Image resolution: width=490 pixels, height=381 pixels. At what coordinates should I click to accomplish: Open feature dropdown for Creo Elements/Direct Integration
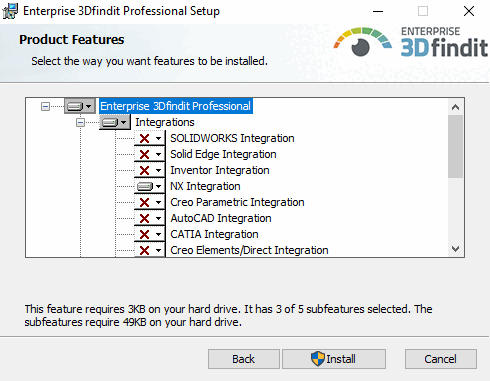(150, 250)
